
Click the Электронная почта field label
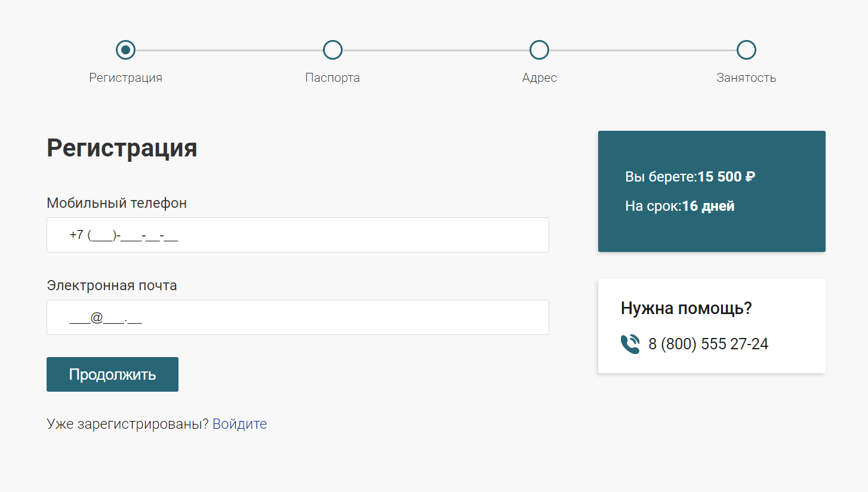112,285
